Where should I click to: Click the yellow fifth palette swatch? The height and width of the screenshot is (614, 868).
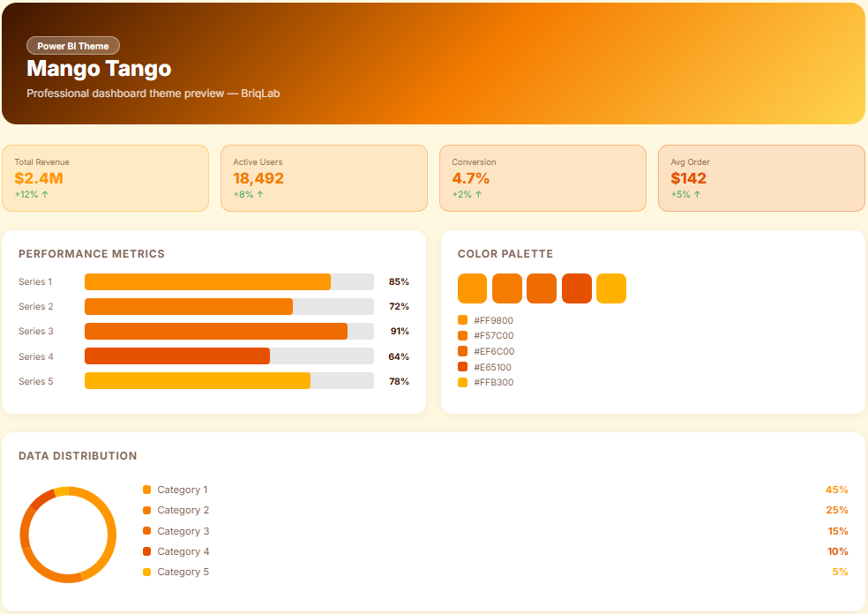point(611,288)
